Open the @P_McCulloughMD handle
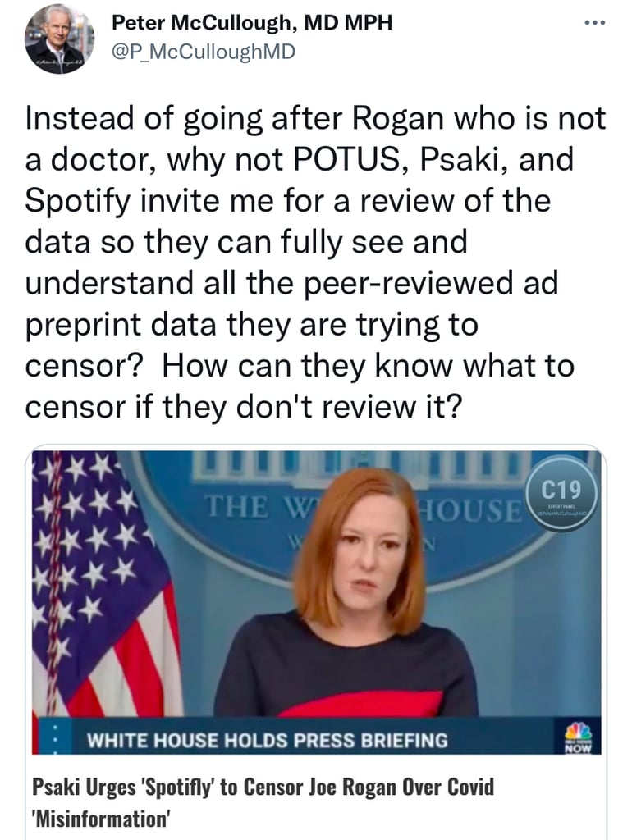The width and height of the screenshot is (632, 840). [204, 52]
